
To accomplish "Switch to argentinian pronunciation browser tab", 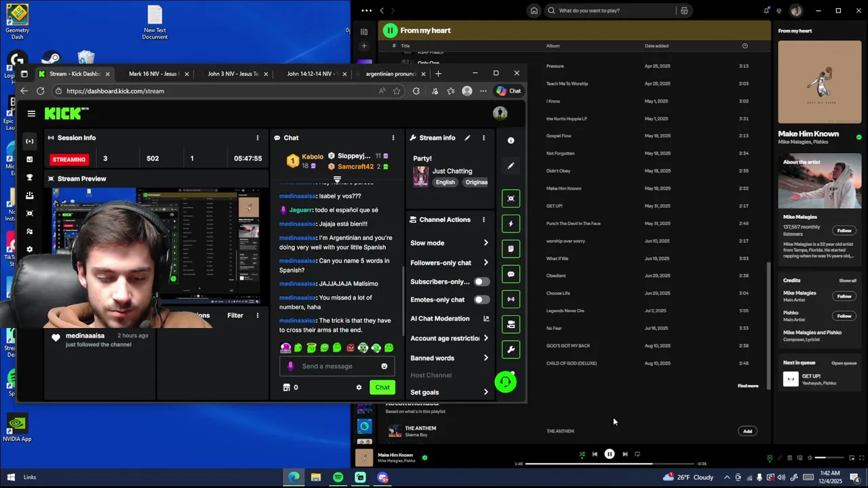I will pyautogui.click(x=391, y=74).
